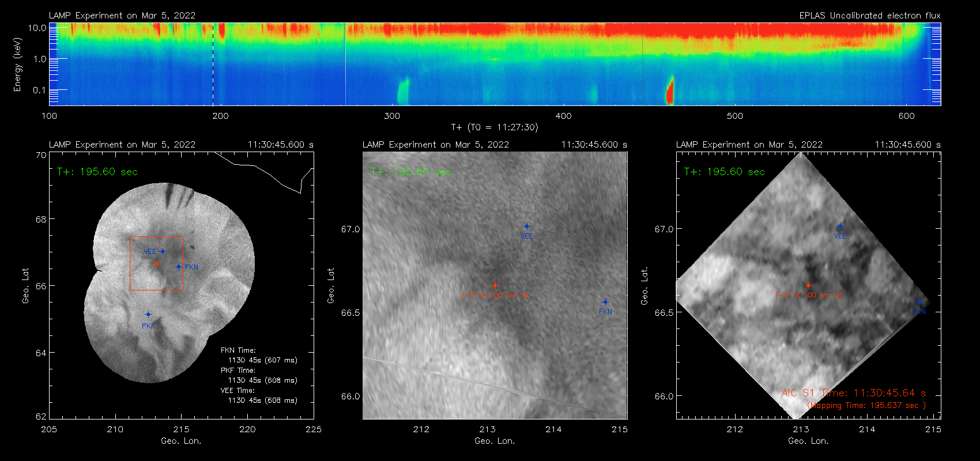
Task: Click the red footprint marker in all-sky map
Action: [x=156, y=263]
